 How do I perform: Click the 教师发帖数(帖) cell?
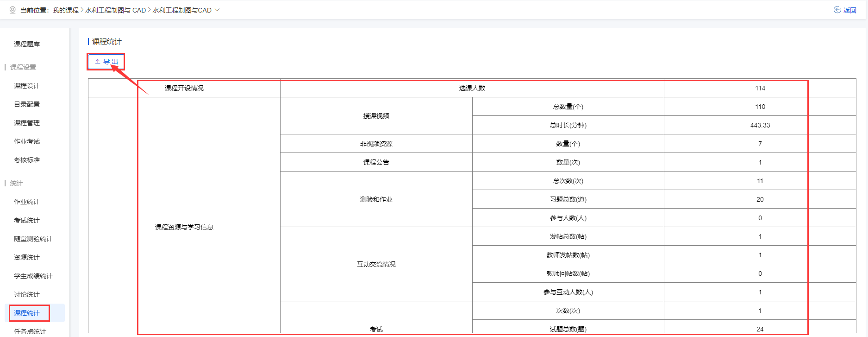point(568,255)
